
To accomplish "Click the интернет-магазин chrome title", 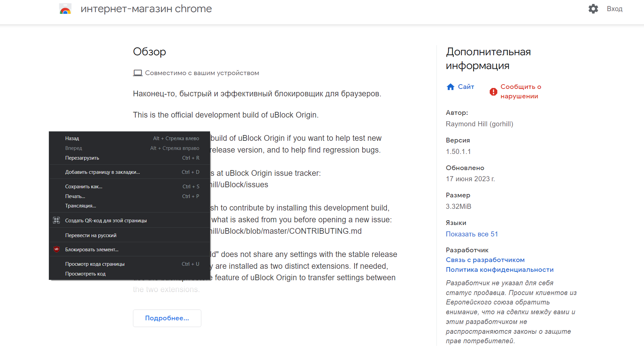I will pyautogui.click(x=146, y=9).
